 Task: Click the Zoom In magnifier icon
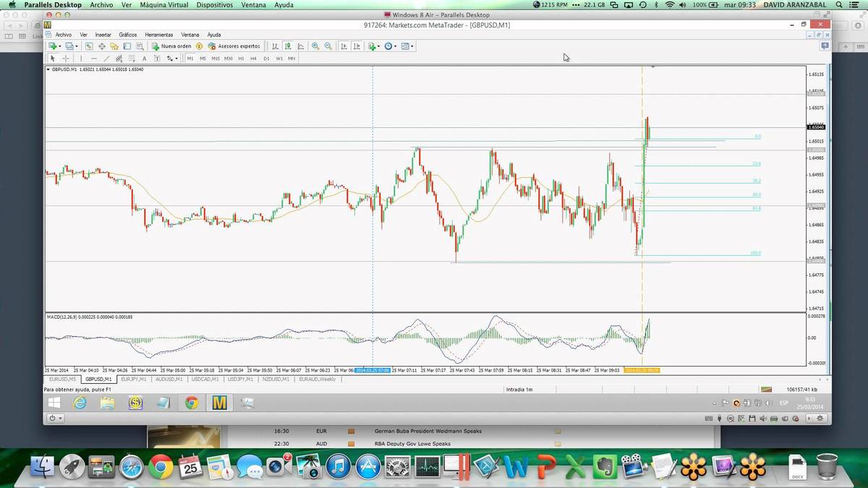[315, 46]
